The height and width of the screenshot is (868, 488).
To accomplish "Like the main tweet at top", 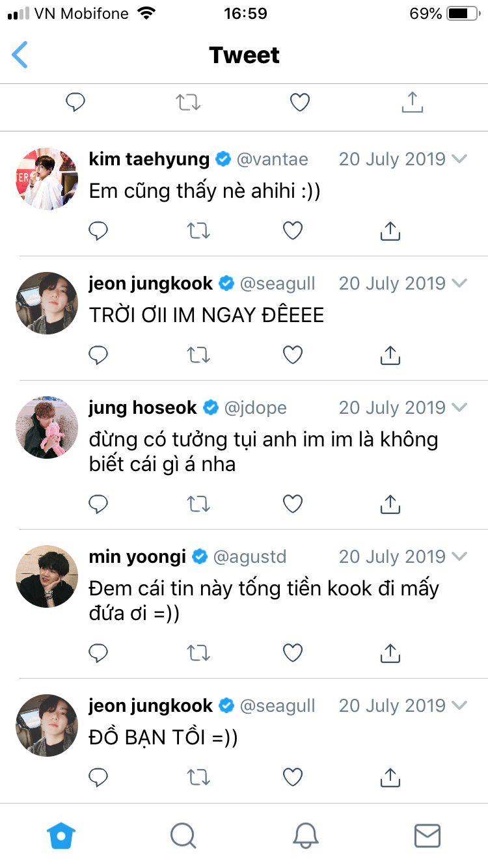I will [299, 102].
